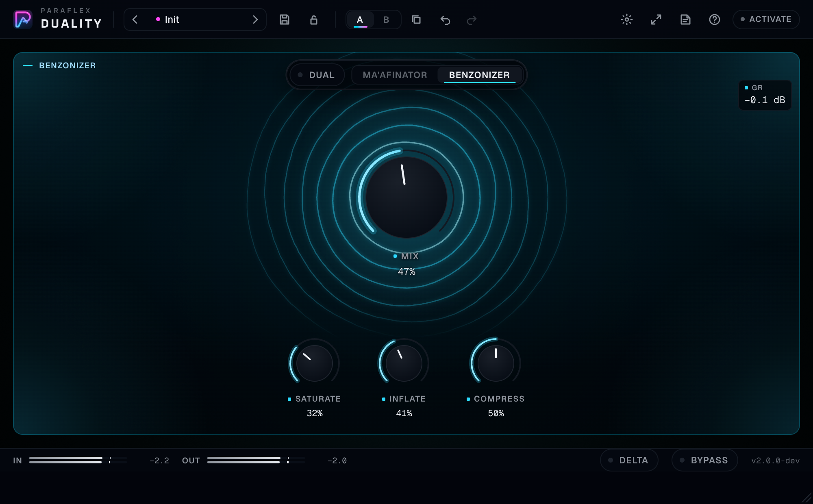813x504 pixels.
Task: Click the resize grip in the bottom corner
Action: click(806, 498)
